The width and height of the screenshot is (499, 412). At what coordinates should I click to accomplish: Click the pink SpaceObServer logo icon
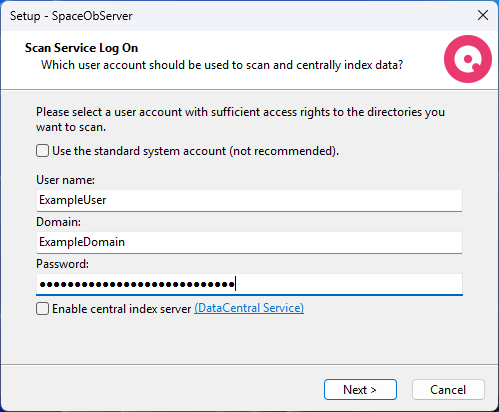point(468,59)
